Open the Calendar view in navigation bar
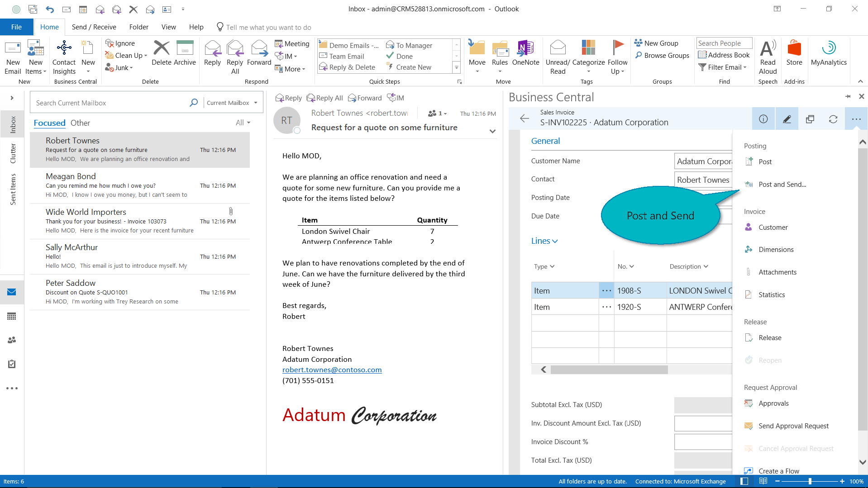This screenshot has height=488, width=868. [12, 316]
